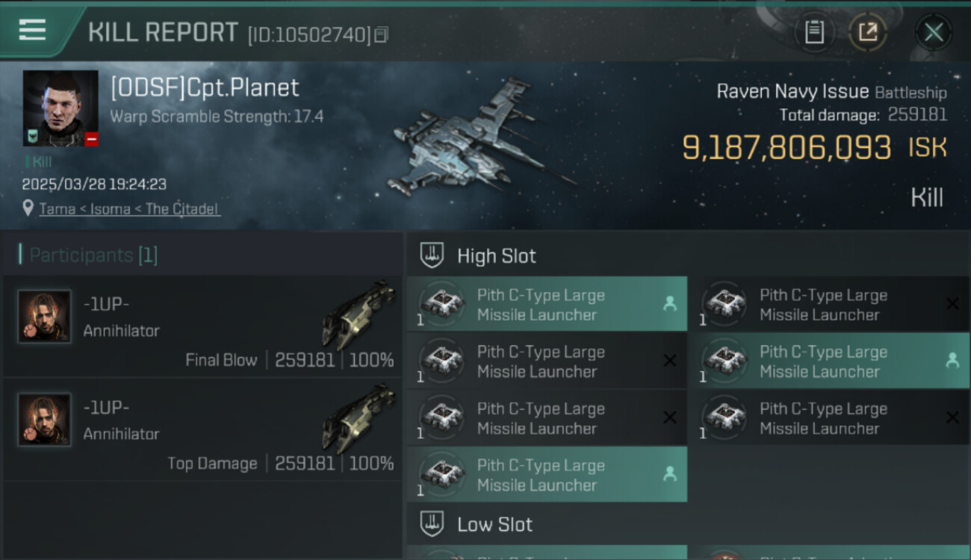Viewport: 971px width, 560px height.
Task: Click the location pin icon
Action: (x=28, y=208)
